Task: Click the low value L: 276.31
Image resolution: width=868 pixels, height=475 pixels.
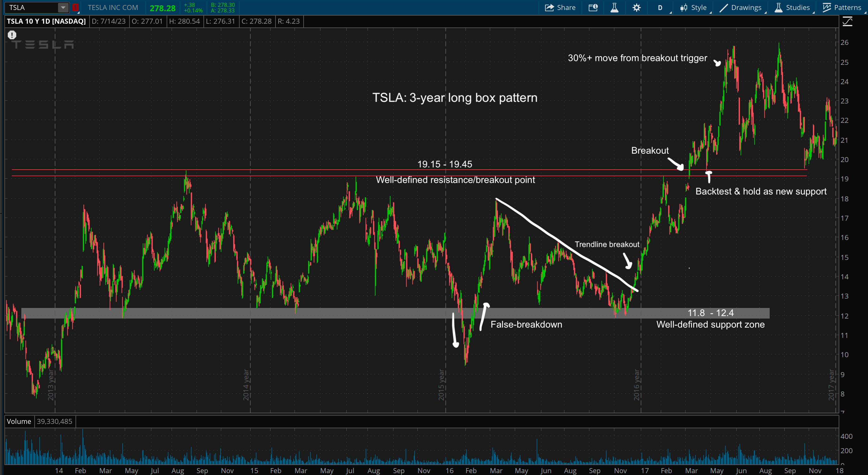Action: pos(220,21)
